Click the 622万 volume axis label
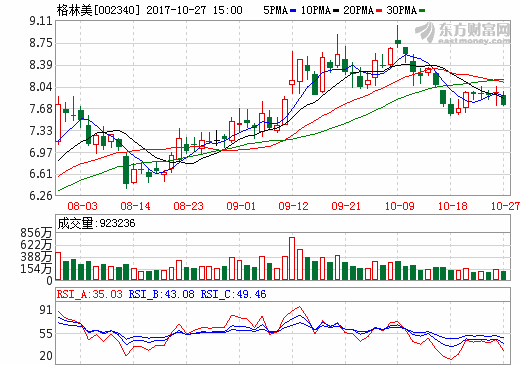The height and width of the screenshot is (365, 520). click(x=36, y=245)
